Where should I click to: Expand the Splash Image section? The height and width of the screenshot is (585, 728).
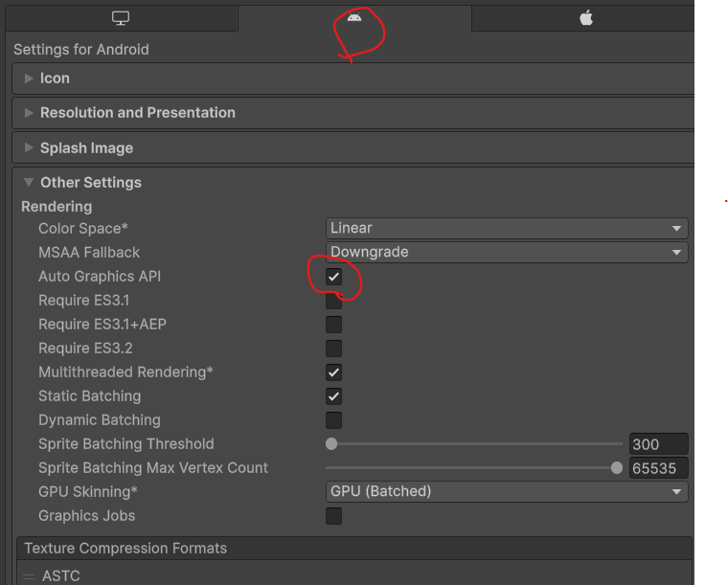pyautogui.click(x=86, y=148)
